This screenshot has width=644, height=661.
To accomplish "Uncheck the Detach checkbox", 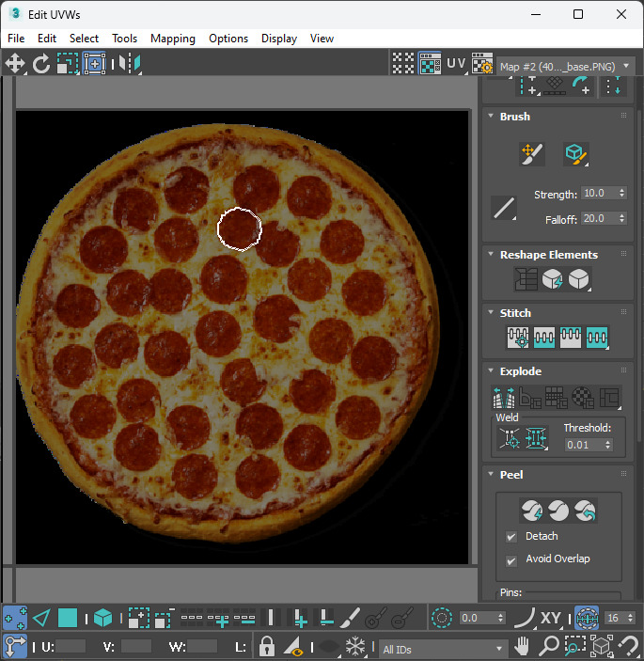I will pos(511,537).
